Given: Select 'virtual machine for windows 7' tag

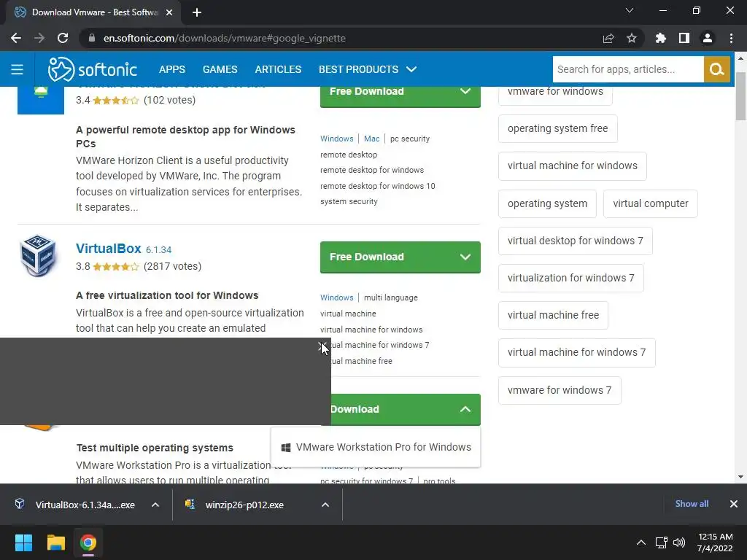Looking at the screenshot, I should pyautogui.click(x=577, y=352).
